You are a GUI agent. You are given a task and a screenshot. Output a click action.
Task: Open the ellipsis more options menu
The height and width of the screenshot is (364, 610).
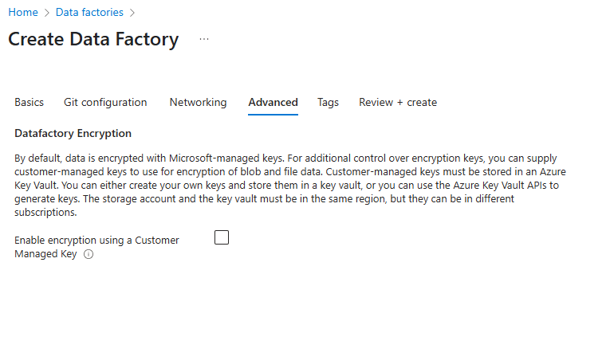[204, 39]
